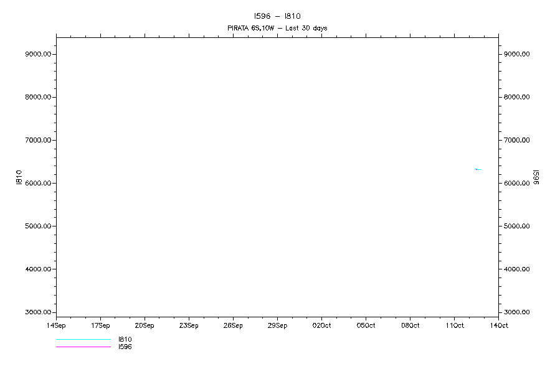This screenshot has width=555, height=392.
Task: Click the 6000.00 label on left axis
Action: [x=37, y=184]
